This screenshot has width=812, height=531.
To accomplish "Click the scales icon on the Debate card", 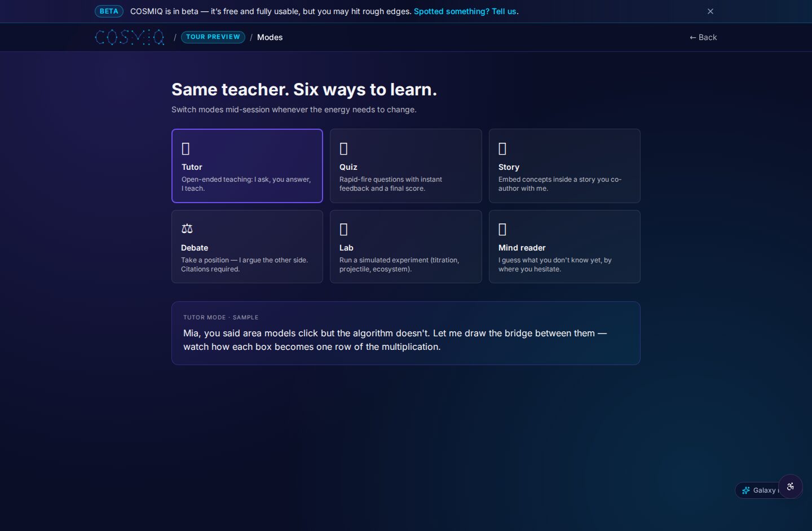I will [187, 229].
